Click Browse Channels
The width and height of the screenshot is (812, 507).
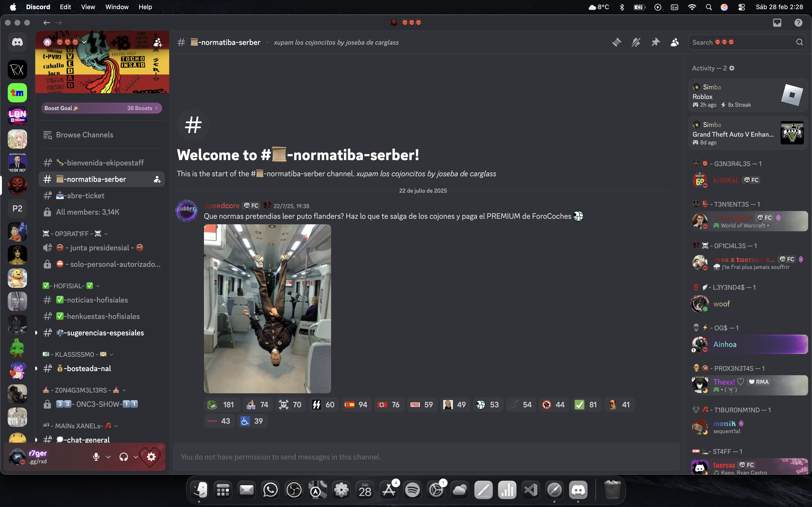[85, 135]
